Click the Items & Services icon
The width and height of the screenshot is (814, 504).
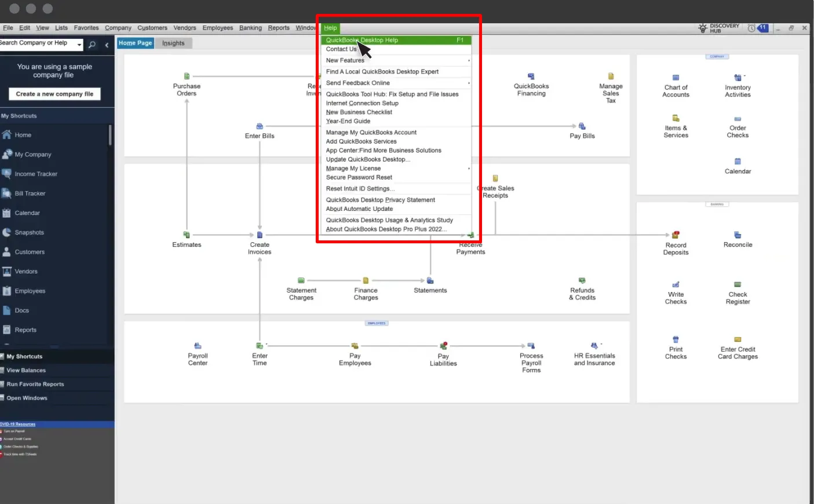676,118
